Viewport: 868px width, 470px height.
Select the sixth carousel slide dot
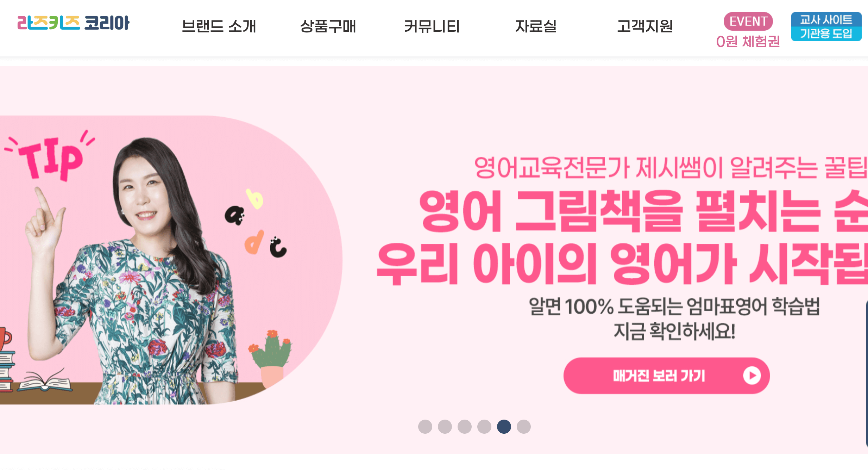523,426
